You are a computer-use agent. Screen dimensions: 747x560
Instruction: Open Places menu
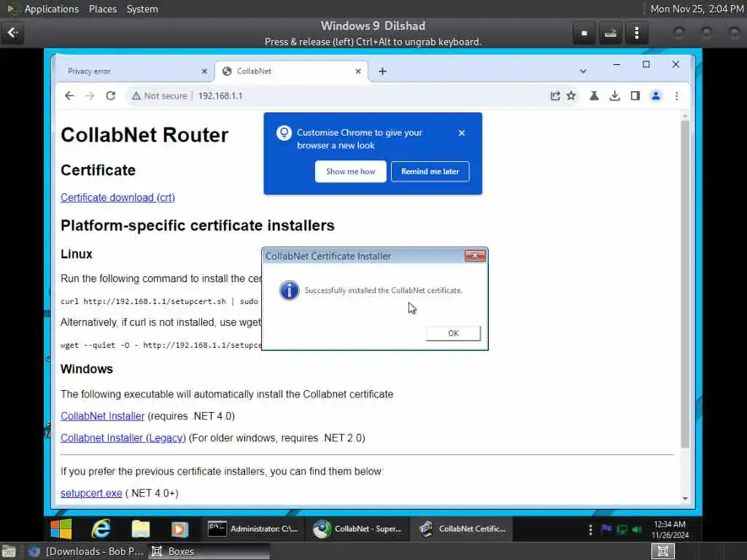(x=103, y=9)
